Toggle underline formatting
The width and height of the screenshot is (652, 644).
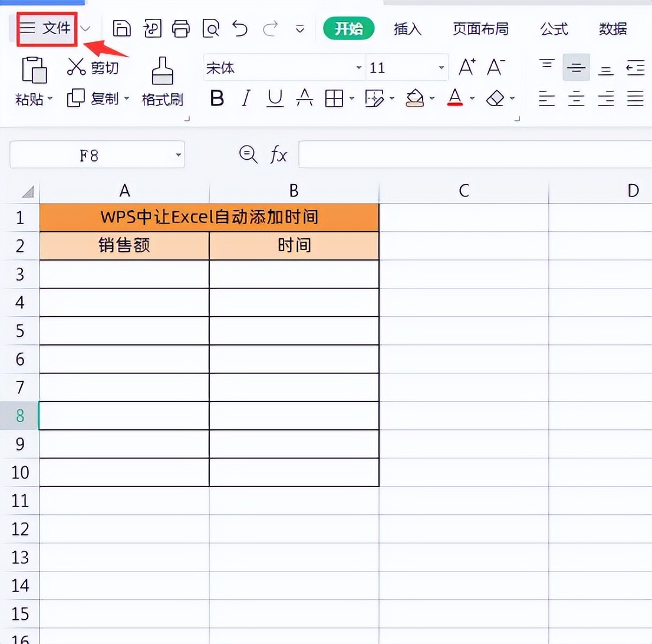[275, 98]
